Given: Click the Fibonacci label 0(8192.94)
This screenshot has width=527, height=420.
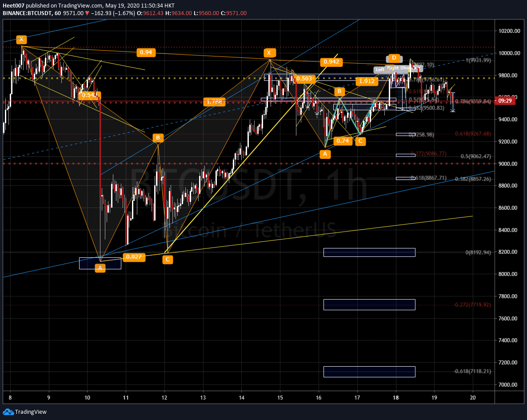Looking at the screenshot, I should tap(478, 252).
